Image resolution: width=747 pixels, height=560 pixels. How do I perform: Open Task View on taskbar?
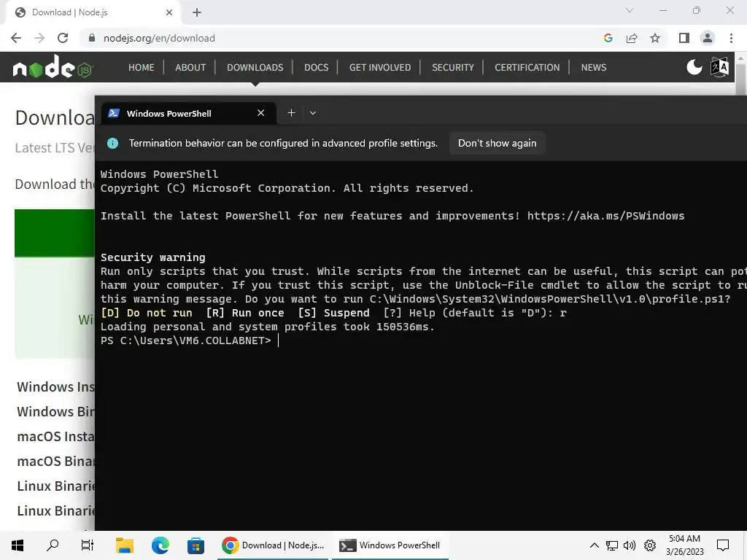pos(88,545)
